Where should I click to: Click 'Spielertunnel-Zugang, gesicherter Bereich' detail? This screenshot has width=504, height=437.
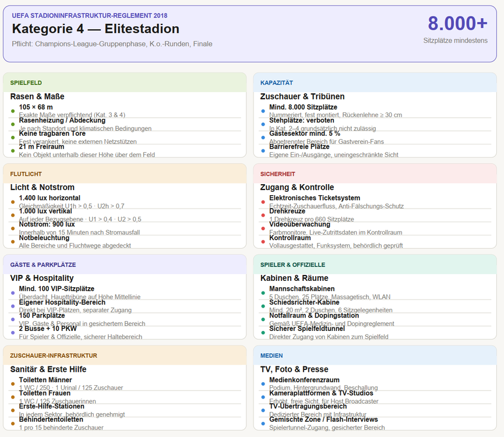pos(327,428)
